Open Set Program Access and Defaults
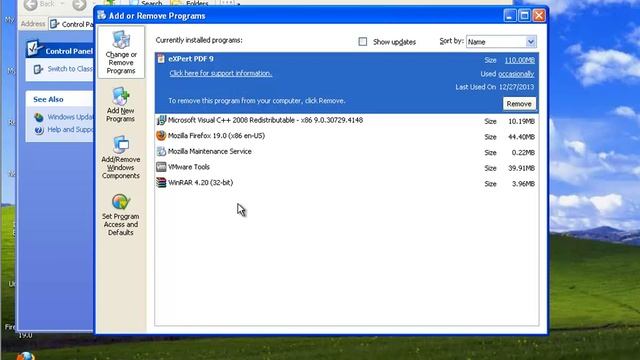Image resolution: width=640 pixels, height=360 pixels. point(121,214)
